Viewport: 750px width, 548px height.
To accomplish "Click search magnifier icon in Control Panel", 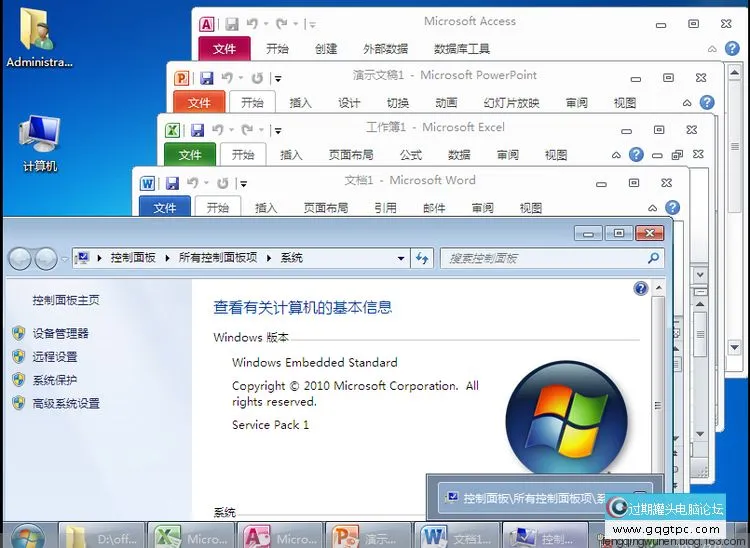I will [x=653, y=258].
